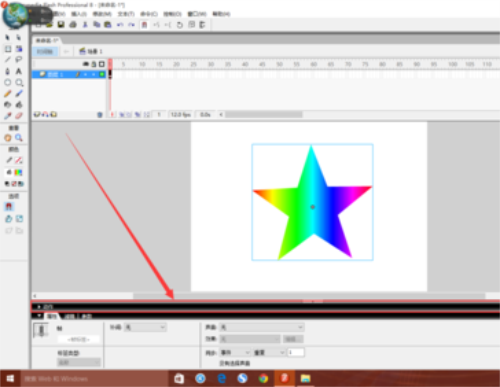The width and height of the screenshot is (500, 387).
Task: Click the Delete Layer trash icon
Action: click(100, 115)
